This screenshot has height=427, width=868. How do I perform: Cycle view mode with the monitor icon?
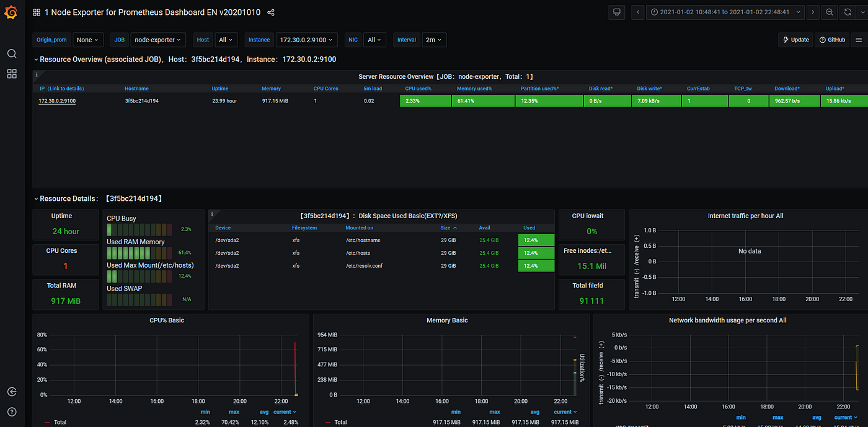coord(616,12)
